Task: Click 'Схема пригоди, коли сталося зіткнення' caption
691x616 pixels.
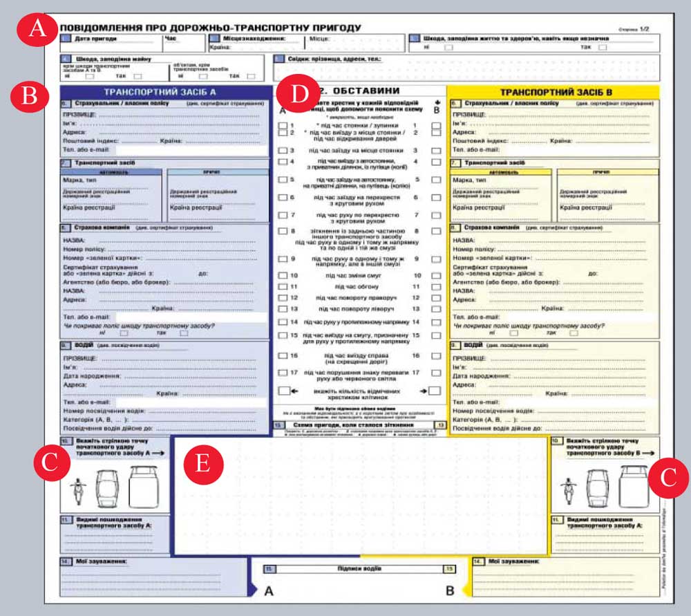Action: point(353,425)
